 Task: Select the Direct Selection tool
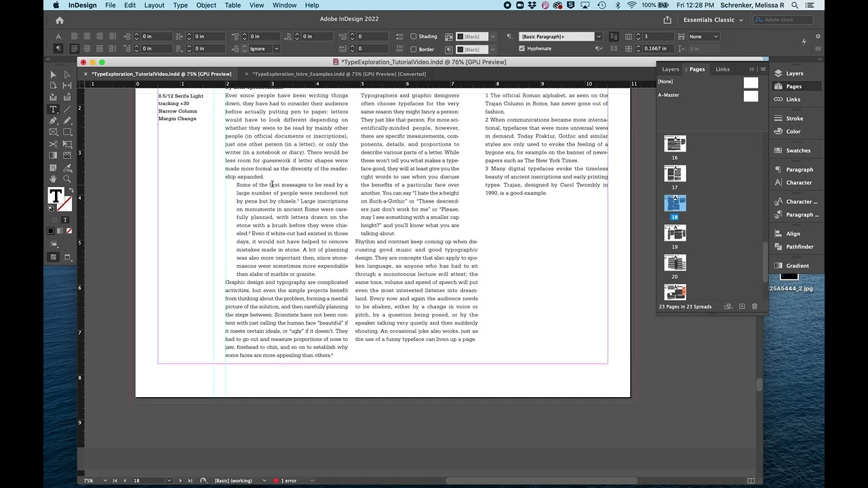(66, 74)
